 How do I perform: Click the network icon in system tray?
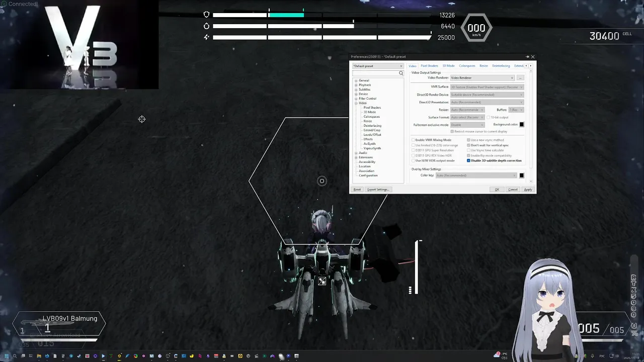pos(611,356)
